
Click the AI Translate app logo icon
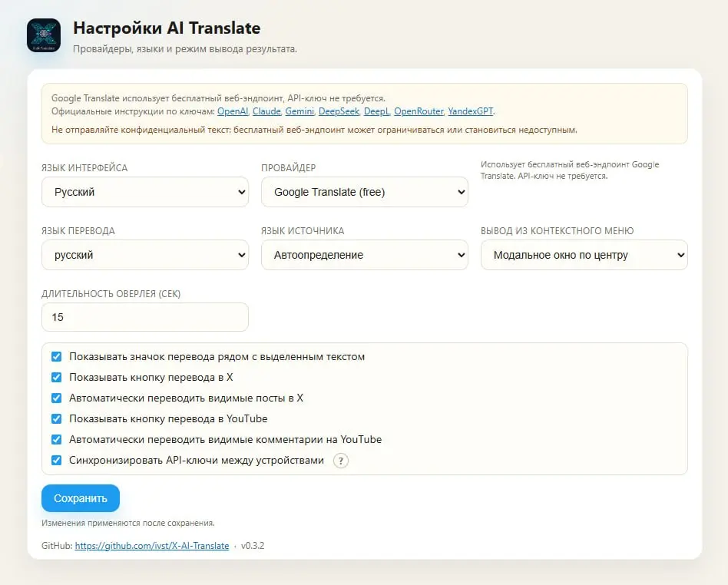(44, 35)
